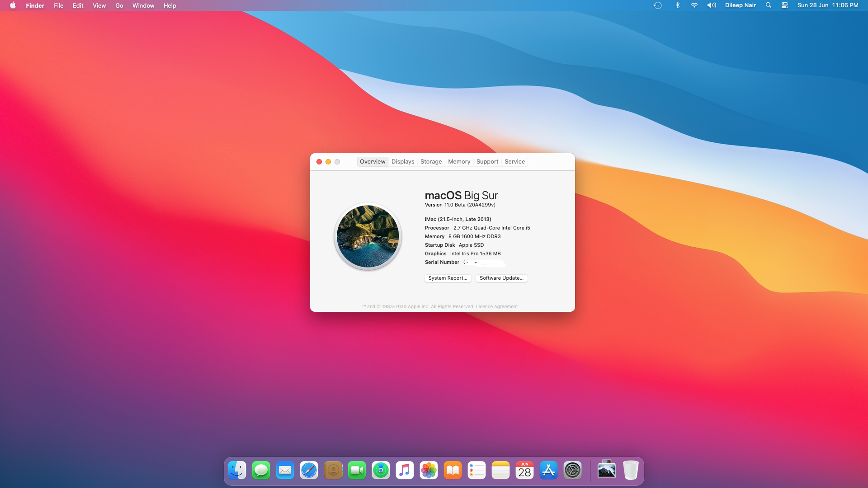Switch to the Service tab

514,162
